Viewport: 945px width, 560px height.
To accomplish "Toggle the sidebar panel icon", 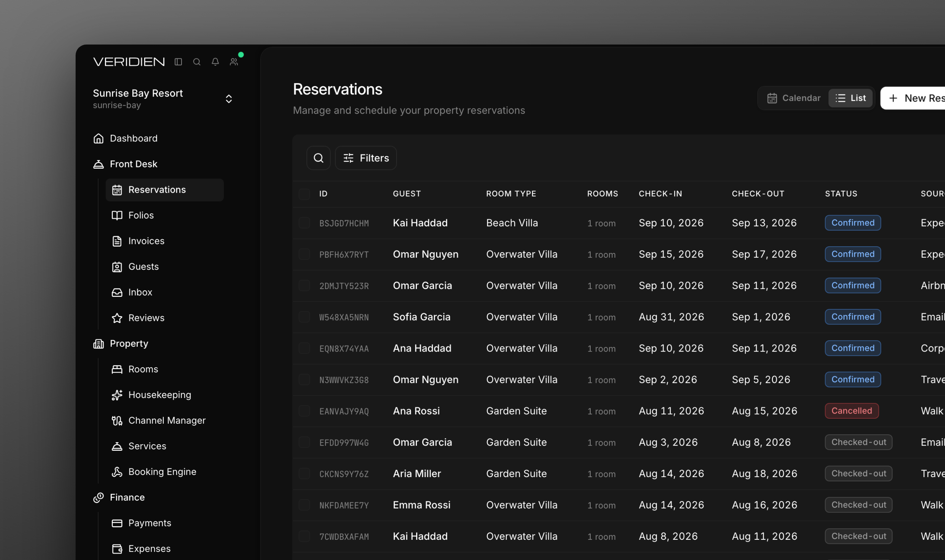I will tap(178, 62).
